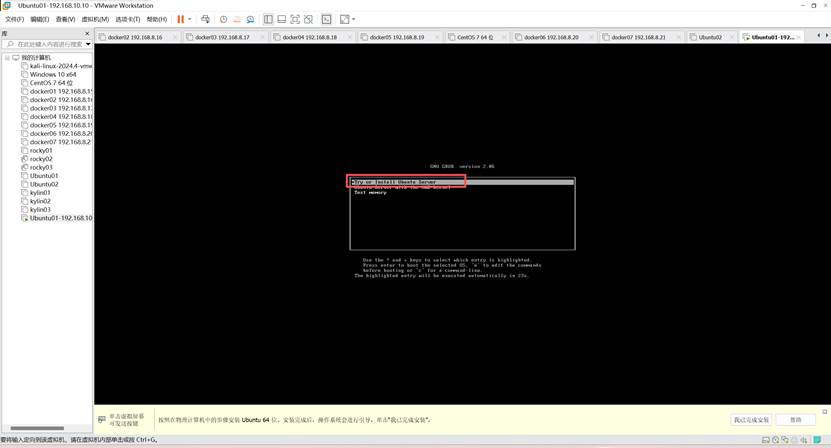Close the library panel

(x=87, y=33)
